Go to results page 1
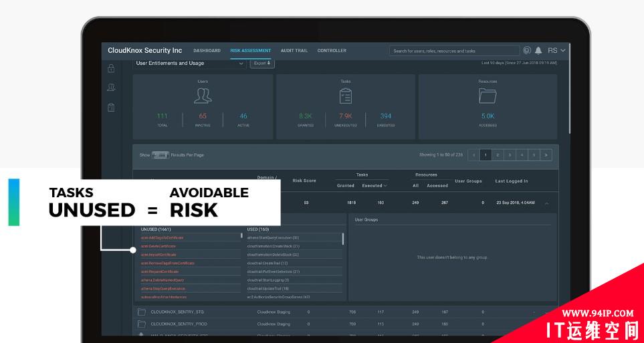Viewport: 644px width, 343px height. [x=486, y=155]
